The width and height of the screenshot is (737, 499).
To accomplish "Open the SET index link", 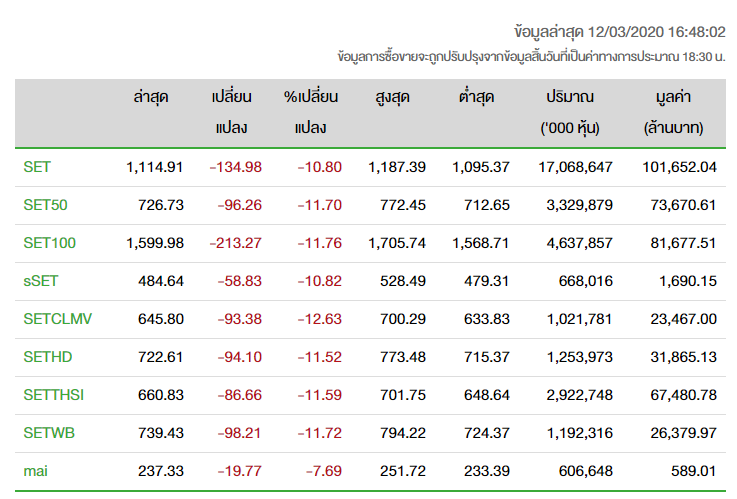I will pos(37,167).
